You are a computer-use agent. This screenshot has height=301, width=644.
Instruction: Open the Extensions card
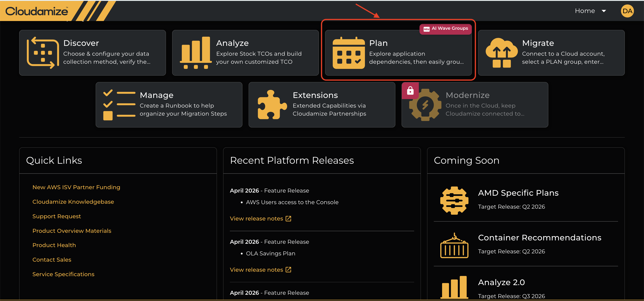tap(322, 105)
